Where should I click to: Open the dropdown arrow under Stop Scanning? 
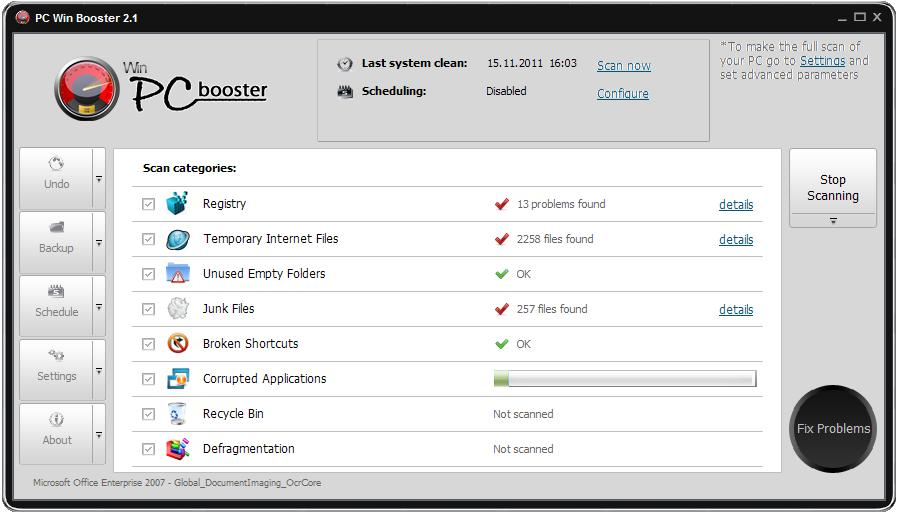coord(833,220)
